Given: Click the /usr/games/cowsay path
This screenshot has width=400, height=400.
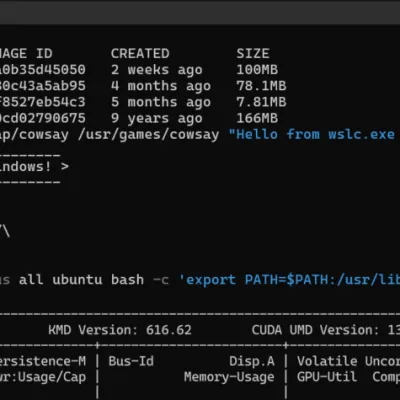Looking at the screenshot, I should 148,135.
